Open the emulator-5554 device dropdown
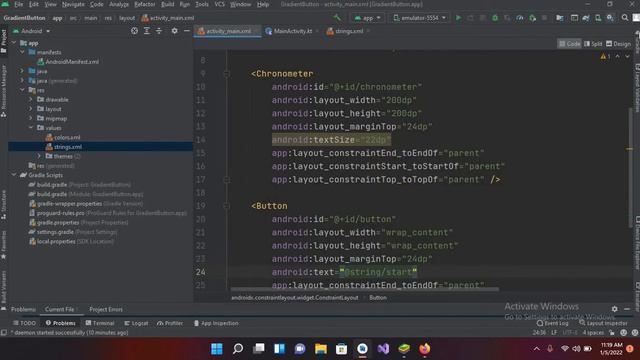Screen dimensions: 640x360 tap(419, 18)
